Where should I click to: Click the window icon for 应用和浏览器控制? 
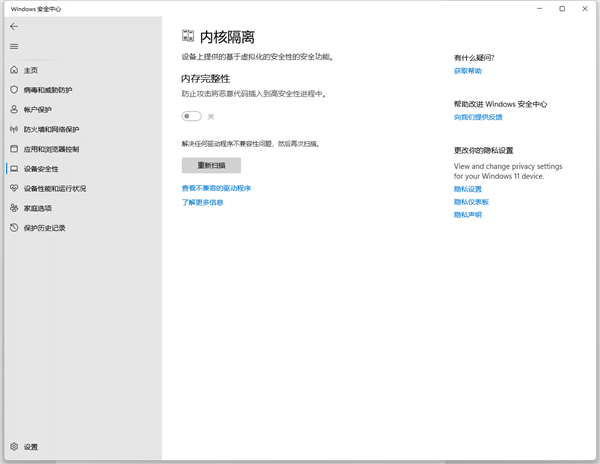point(14,149)
